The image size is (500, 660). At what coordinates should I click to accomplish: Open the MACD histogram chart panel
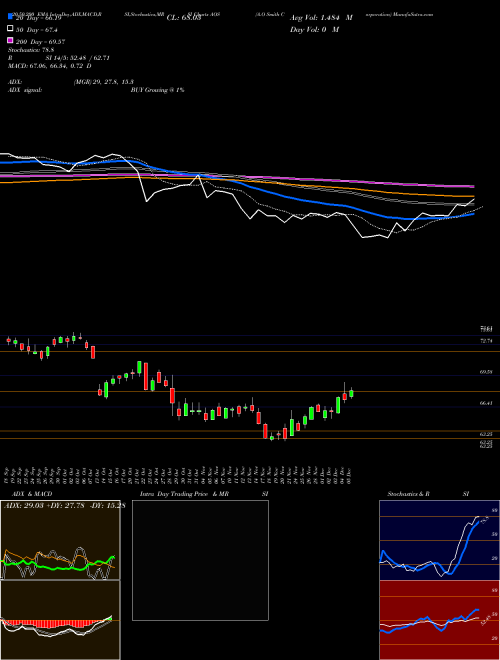click(x=60, y=620)
